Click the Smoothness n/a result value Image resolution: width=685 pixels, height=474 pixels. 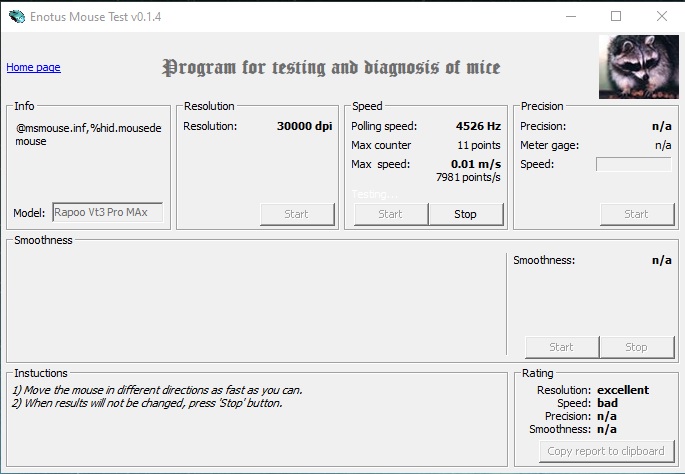pyautogui.click(x=661, y=260)
